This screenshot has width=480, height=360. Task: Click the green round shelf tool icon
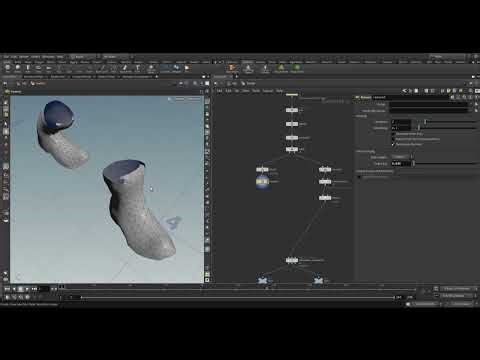click(x=297, y=69)
